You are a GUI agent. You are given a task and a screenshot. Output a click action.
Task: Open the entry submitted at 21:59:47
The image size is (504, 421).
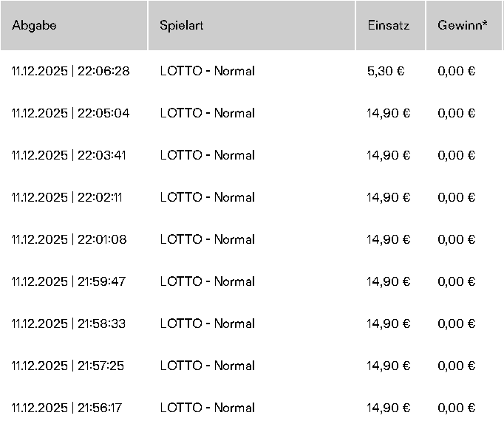(71, 281)
